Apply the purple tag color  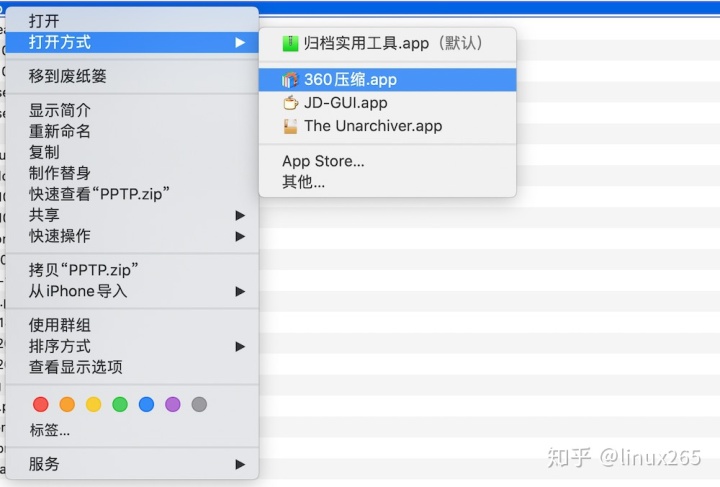[x=173, y=404]
